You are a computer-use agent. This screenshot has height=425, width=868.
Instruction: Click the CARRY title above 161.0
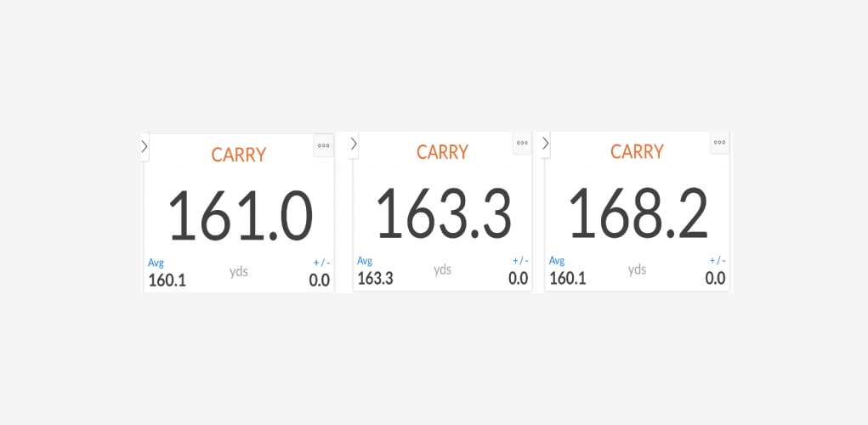point(239,155)
